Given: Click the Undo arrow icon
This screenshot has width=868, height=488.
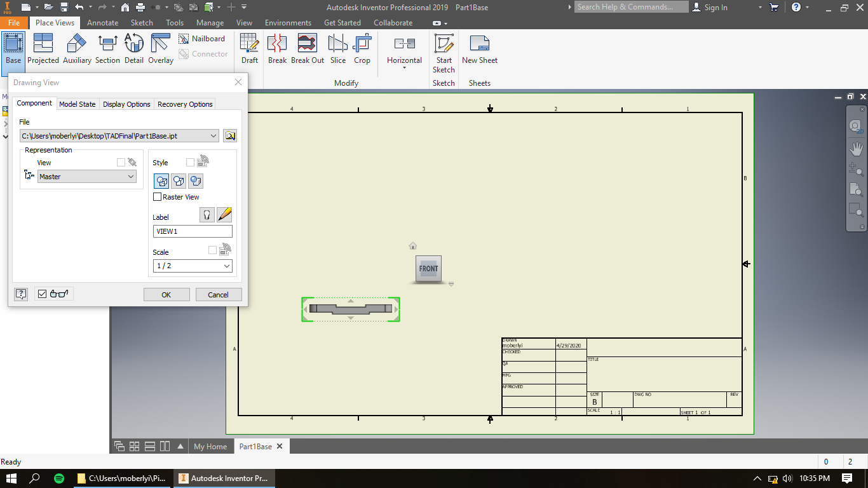Looking at the screenshot, I should pos(79,8).
